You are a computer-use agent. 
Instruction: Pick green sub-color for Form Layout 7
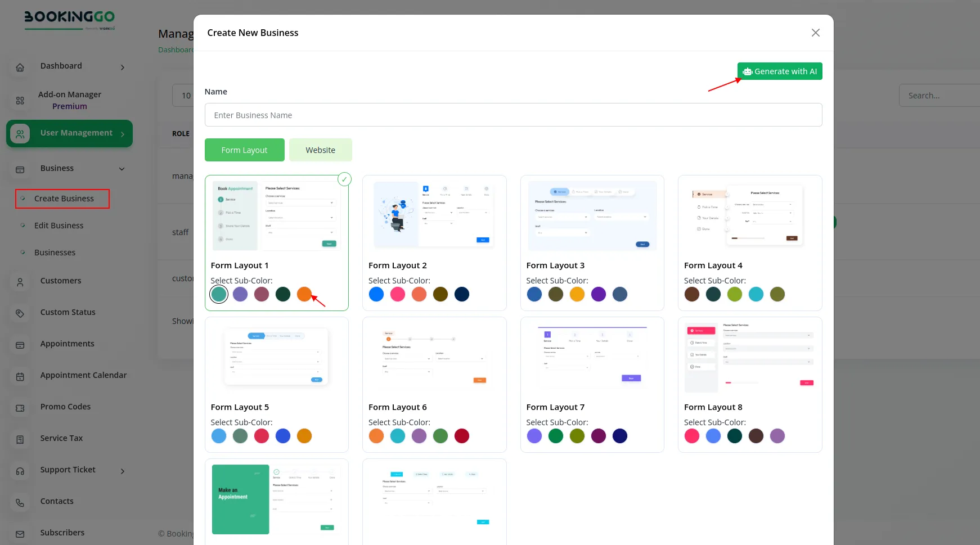pos(556,436)
